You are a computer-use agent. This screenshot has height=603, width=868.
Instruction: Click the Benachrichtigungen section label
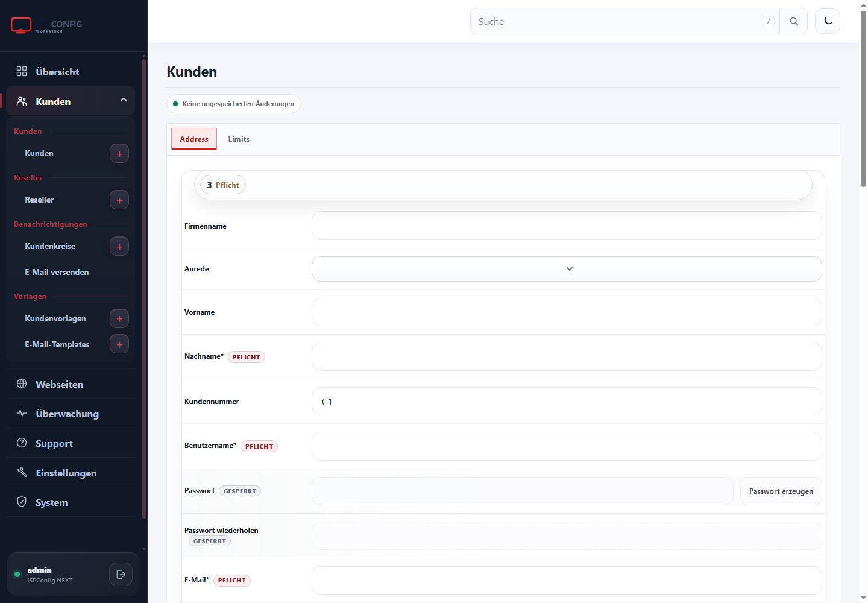[51, 224]
